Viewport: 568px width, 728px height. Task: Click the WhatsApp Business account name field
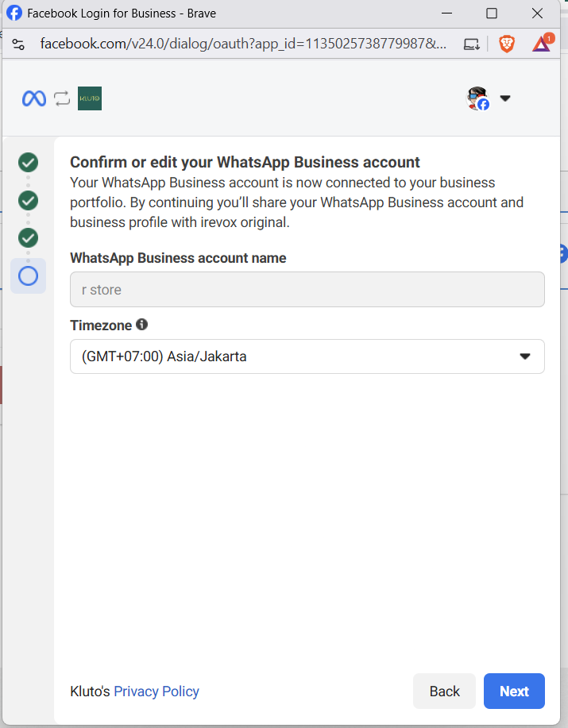[307, 290]
